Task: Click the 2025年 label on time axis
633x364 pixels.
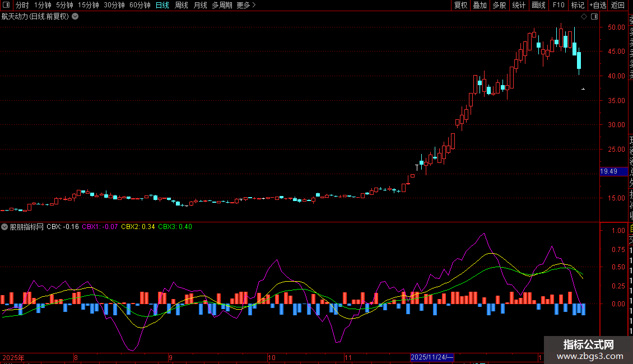Action: point(13,357)
